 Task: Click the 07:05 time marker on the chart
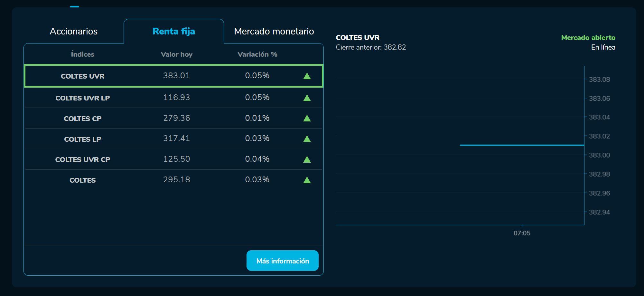522,233
